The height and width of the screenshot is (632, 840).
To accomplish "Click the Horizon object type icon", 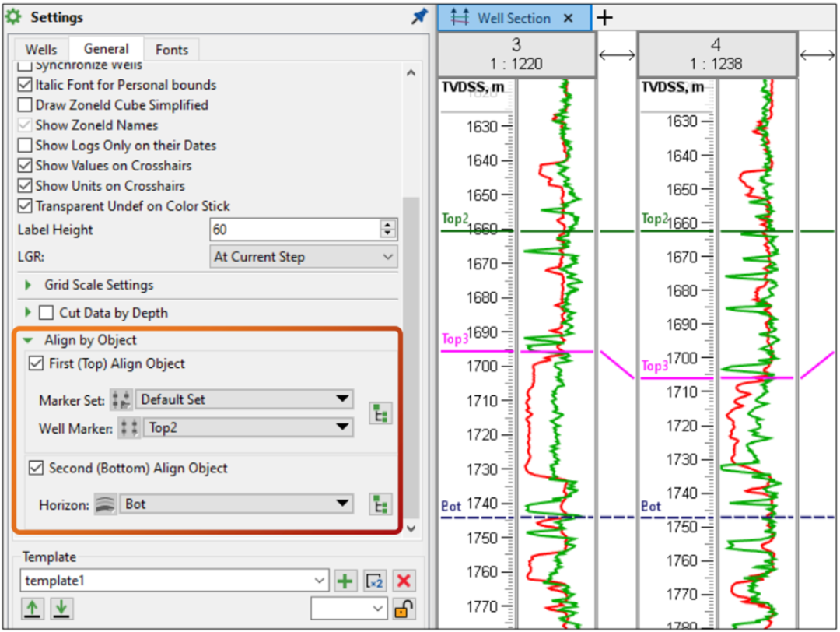I will coord(106,504).
